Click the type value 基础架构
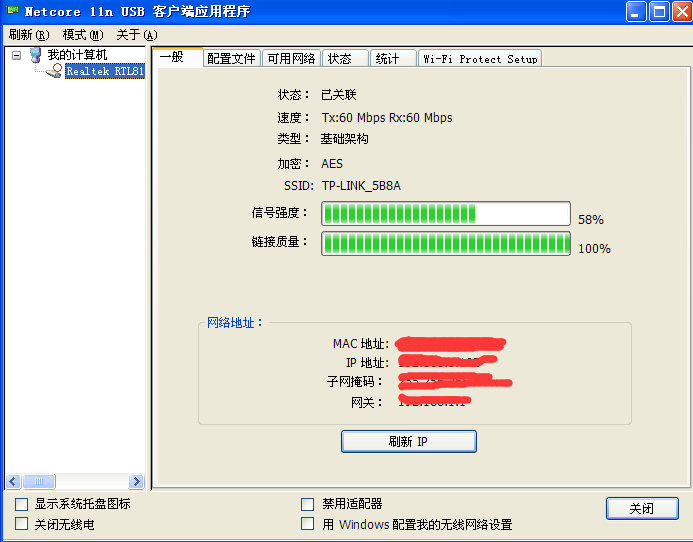Image resolution: width=693 pixels, height=542 pixels. (x=344, y=139)
